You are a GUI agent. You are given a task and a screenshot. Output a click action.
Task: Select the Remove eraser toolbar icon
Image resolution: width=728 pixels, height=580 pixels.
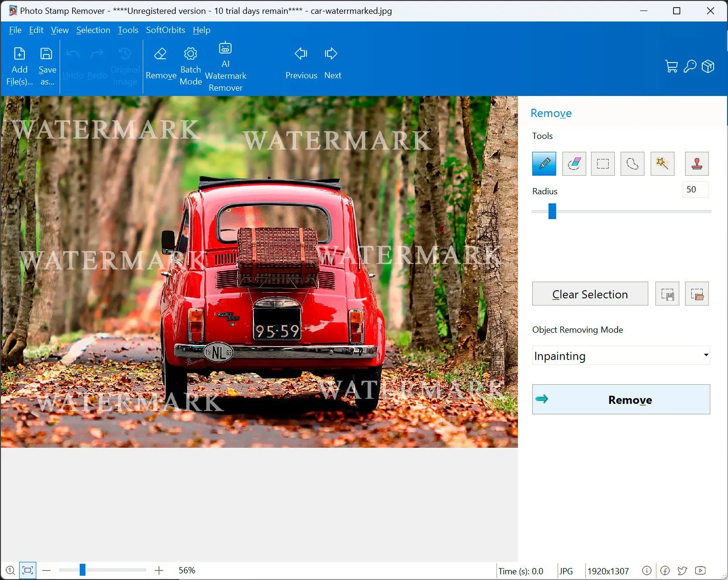tap(161, 63)
